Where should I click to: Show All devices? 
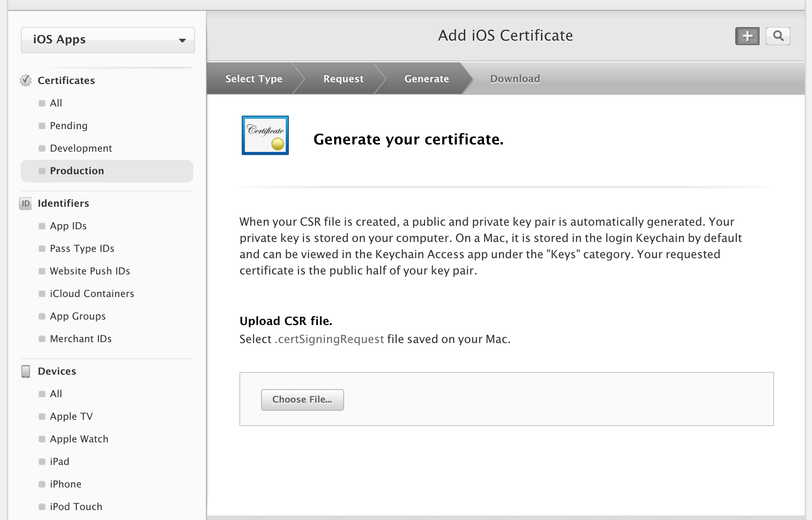point(56,394)
